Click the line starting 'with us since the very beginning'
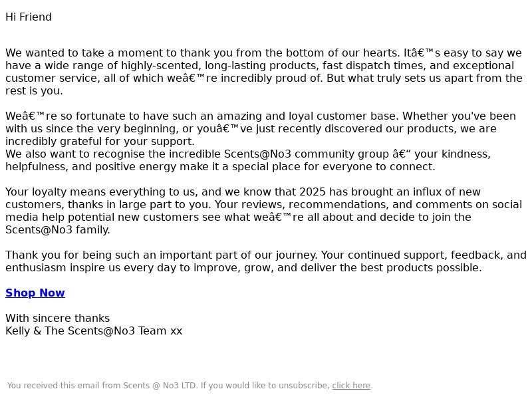Screen dimensions: 532x399 [x=251, y=129]
